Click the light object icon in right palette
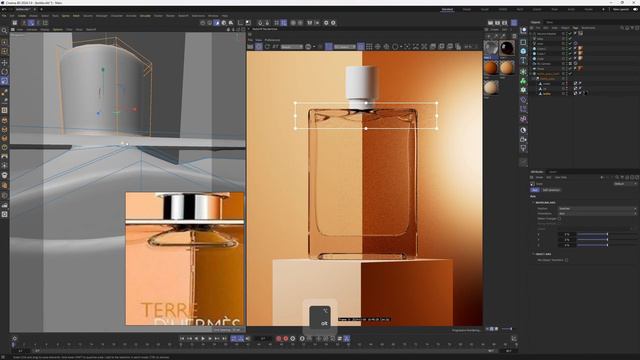 click(x=523, y=149)
